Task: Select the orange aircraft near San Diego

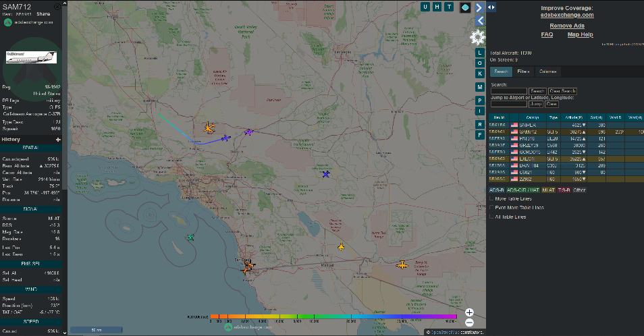Action: [x=248, y=266]
